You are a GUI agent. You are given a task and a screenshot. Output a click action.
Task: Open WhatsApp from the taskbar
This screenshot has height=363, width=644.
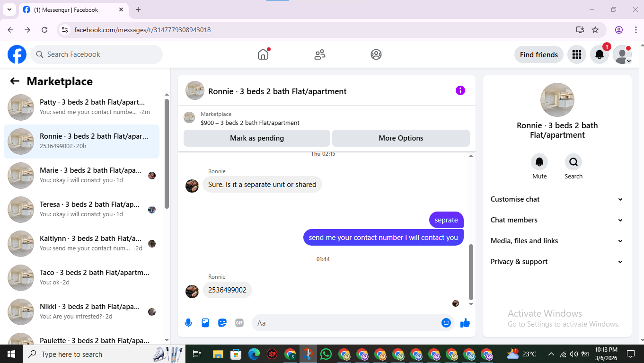(326, 354)
